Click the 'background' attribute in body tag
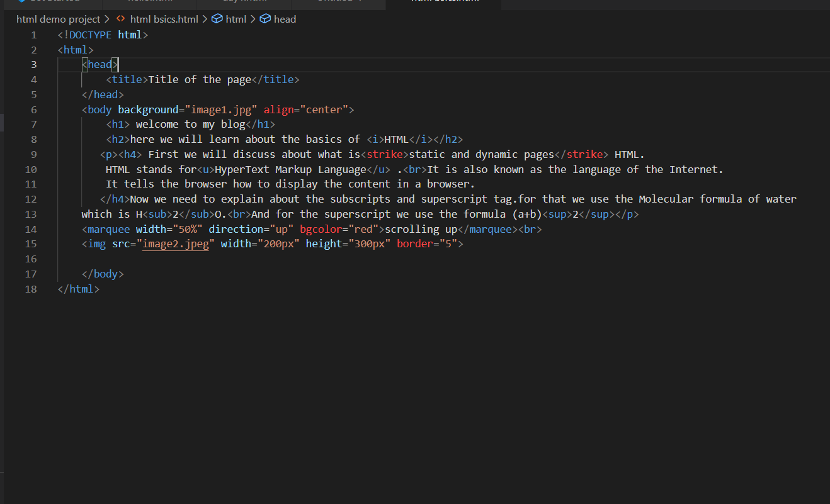 pos(149,109)
